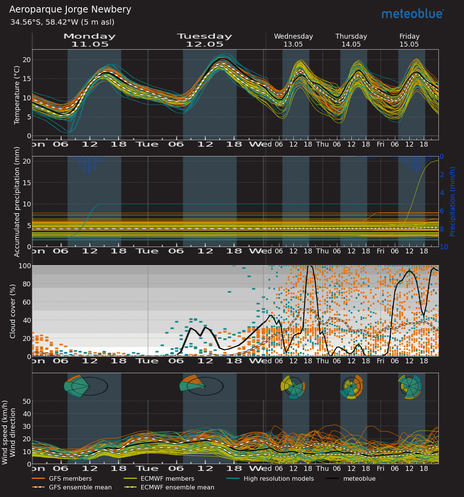Click the "Cloud cover (%)" axis label

click(x=13, y=311)
